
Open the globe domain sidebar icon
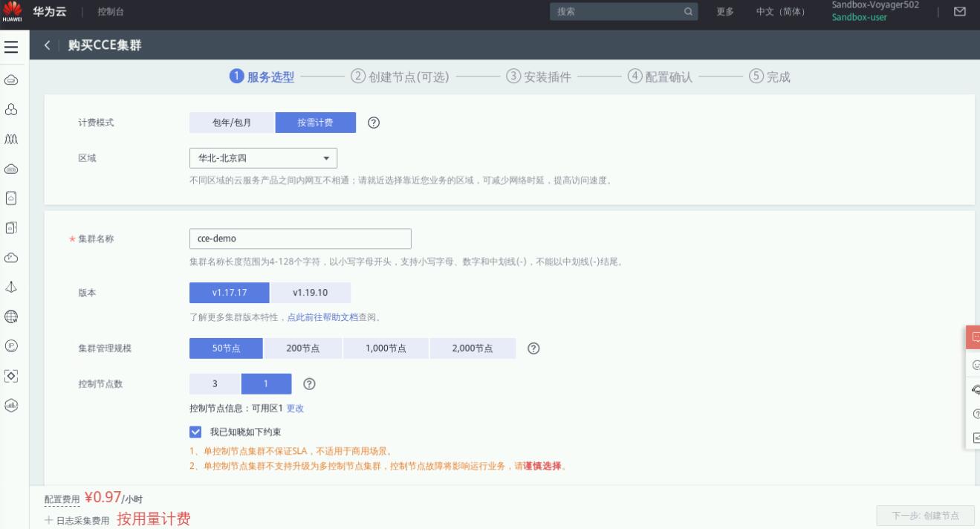click(x=11, y=316)
